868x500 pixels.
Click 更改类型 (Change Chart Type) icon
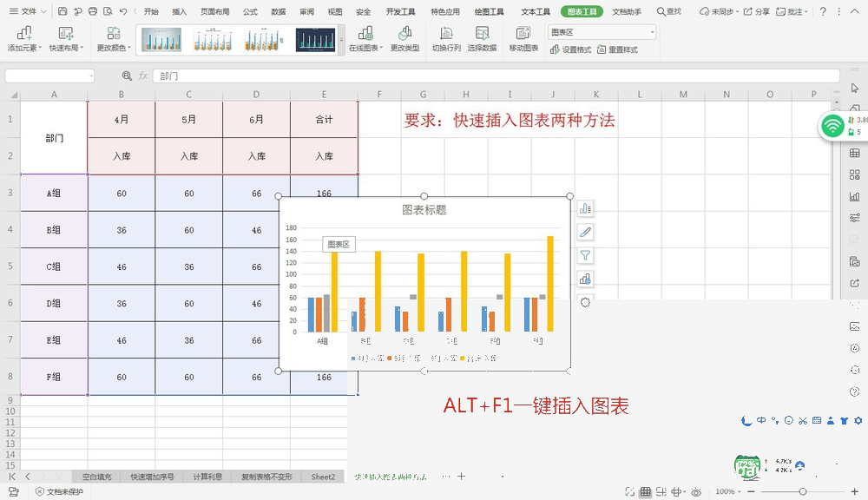404,39
